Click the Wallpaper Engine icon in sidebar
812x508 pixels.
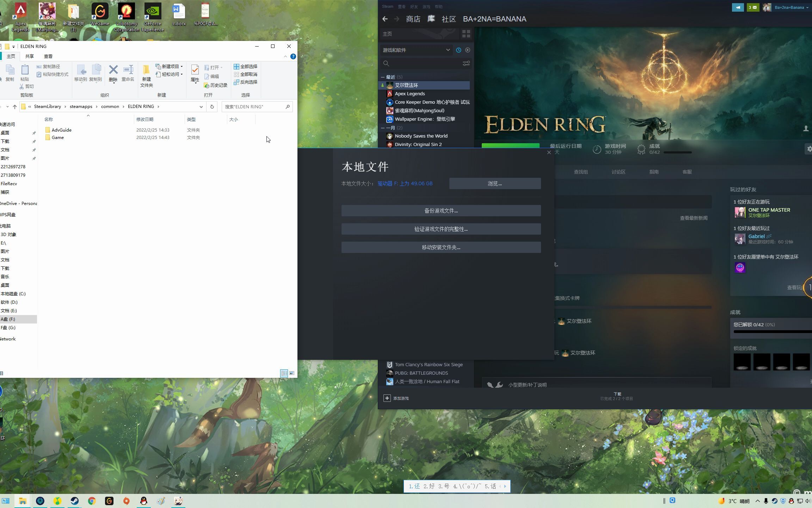click(x=389, y=119)
